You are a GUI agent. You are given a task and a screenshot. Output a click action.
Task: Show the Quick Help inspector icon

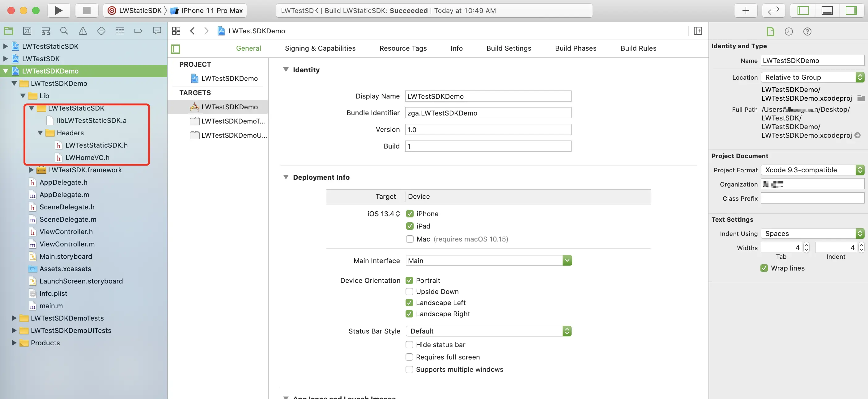click(x=807, y=31)
